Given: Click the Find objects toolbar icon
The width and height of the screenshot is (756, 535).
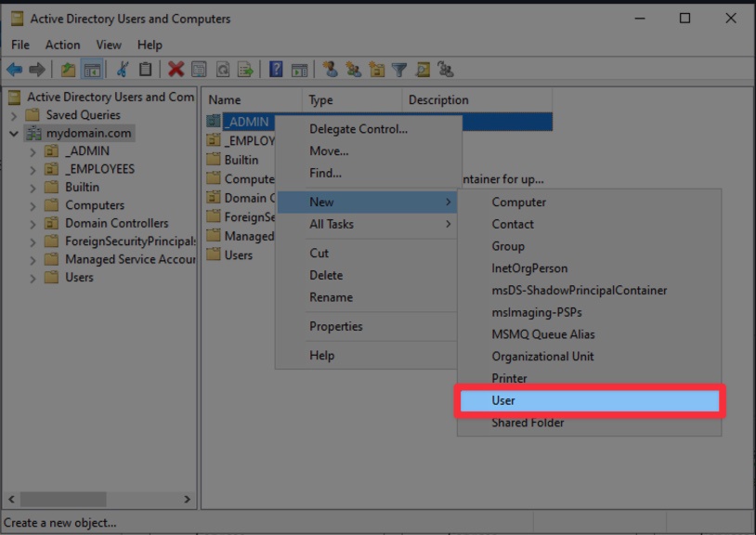Looking at the screenshot, I should [x=423, y=70].
